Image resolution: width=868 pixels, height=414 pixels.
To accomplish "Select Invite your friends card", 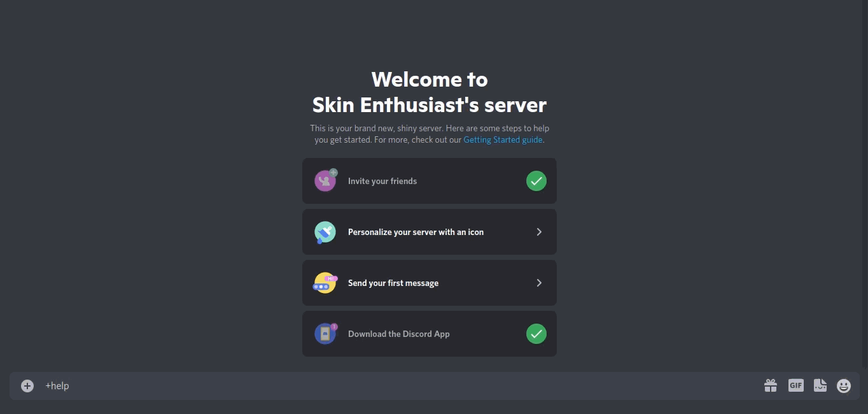I will [430, 181].
